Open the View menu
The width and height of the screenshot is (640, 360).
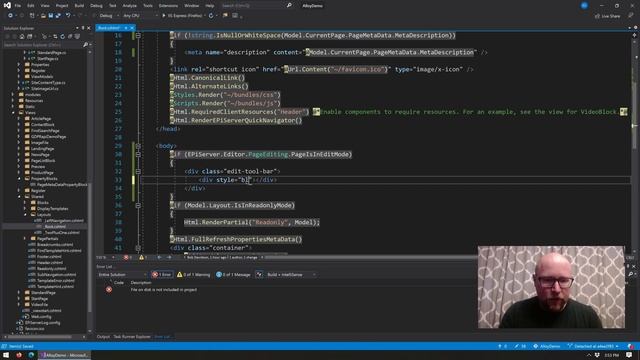coord(45,6)
